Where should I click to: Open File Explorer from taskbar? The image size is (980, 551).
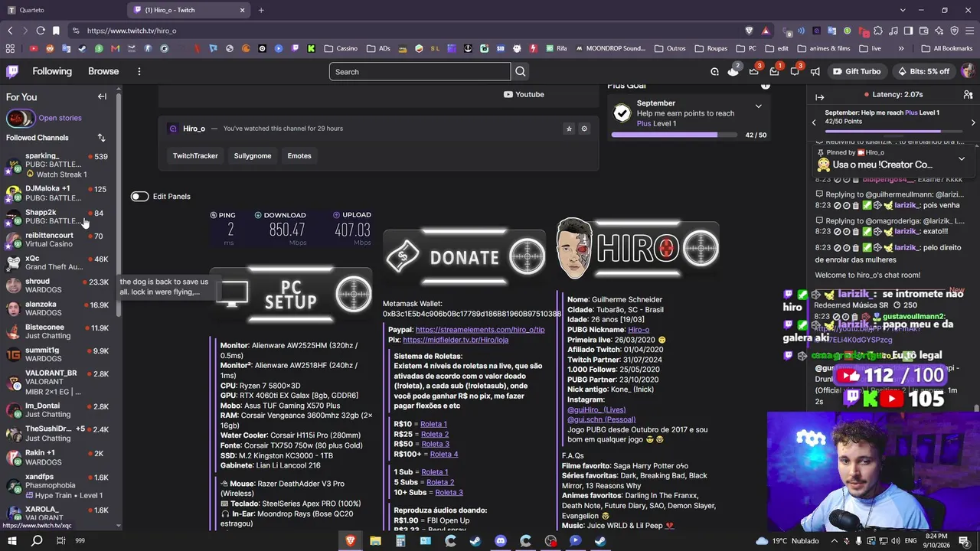click(375, 540)
